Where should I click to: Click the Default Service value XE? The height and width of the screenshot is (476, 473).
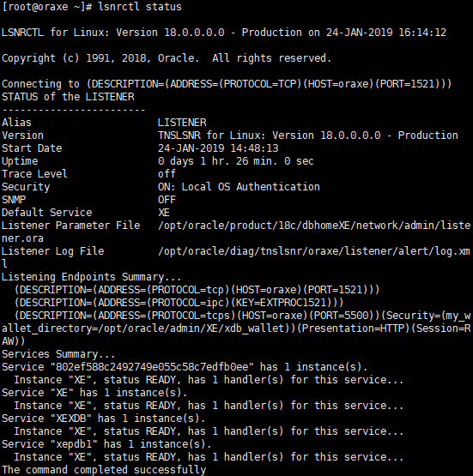[164, 213]
